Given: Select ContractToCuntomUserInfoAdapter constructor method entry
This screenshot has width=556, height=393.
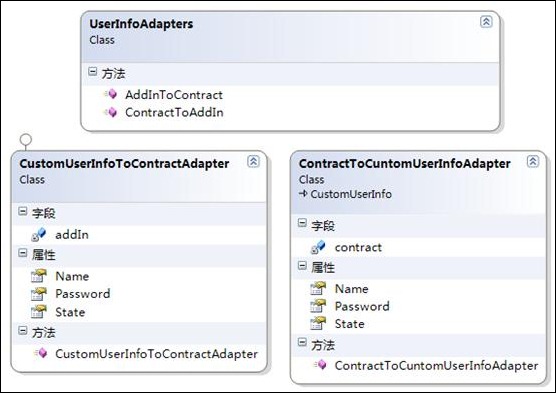Looking at the screenshot, I should (436, 365).
